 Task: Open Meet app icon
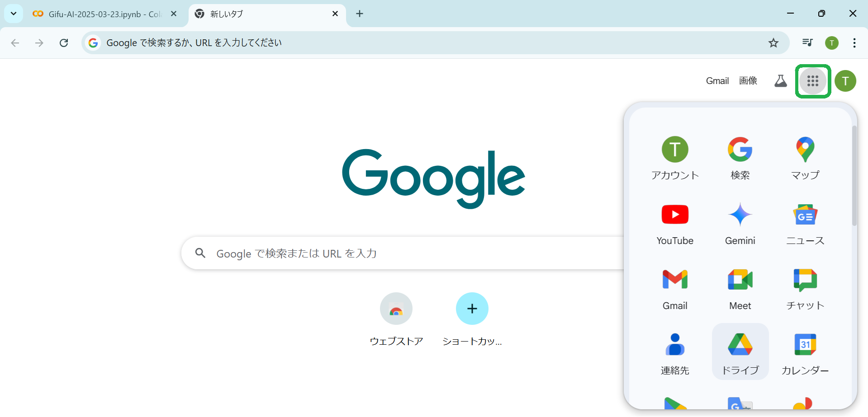[740, 288]
